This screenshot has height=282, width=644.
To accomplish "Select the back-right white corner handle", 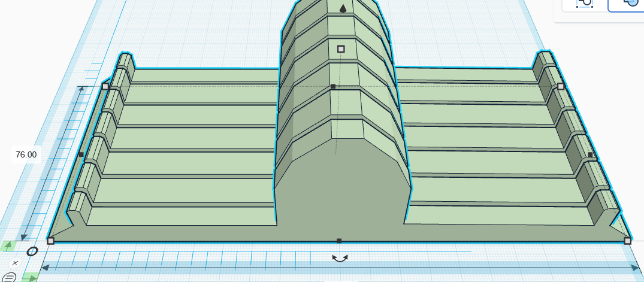I will pyautogui.click(x=561, y=86).
